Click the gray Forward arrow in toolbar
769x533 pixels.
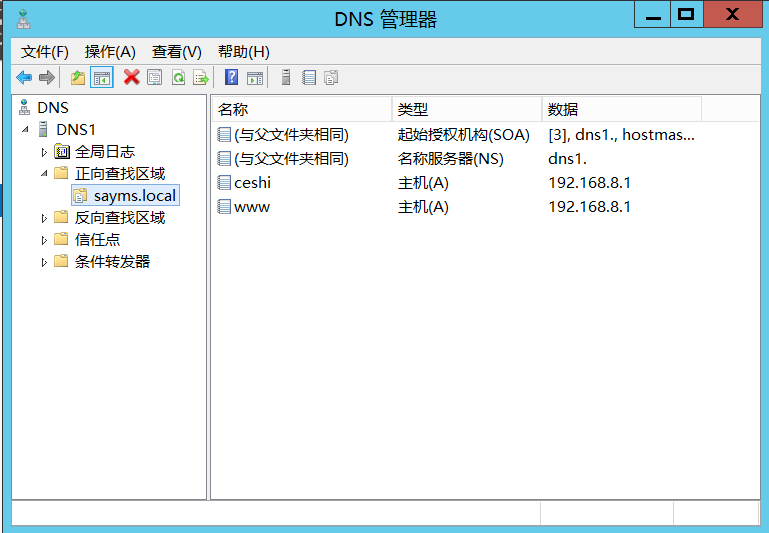(x=47, y=77)
